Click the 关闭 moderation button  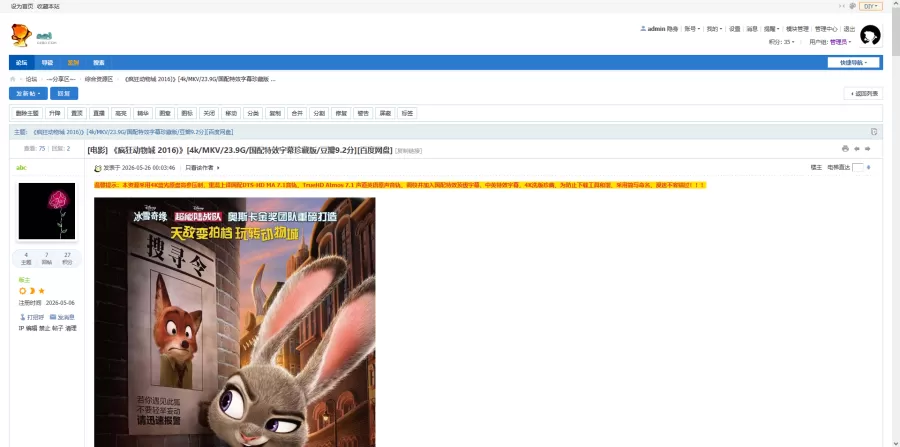point(208,114)
